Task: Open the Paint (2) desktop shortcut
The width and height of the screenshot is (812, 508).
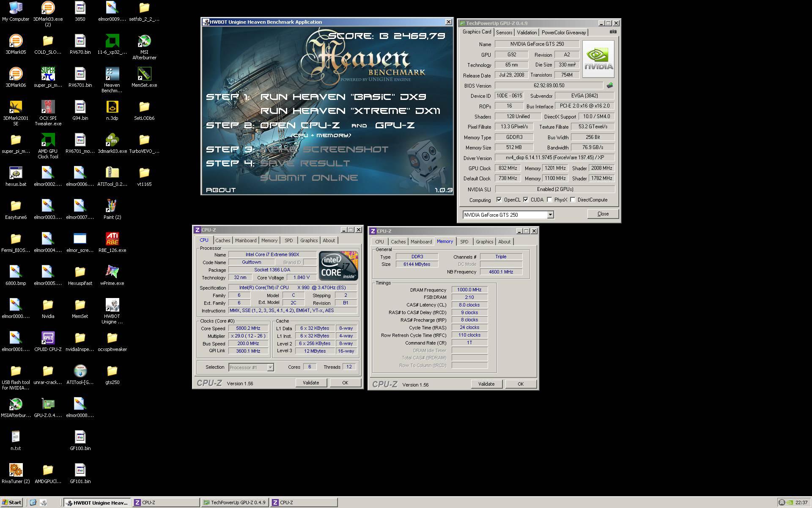Action: (112, 209)
